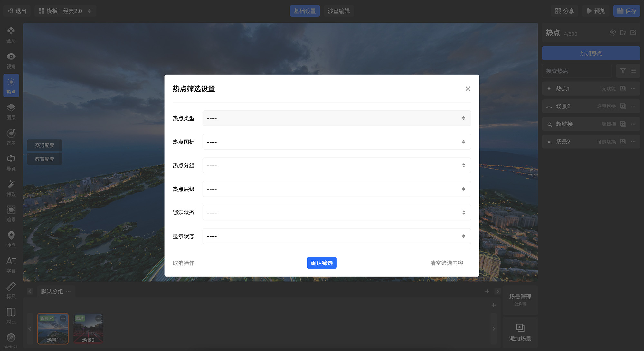Click 取消操作 to cancel
This screenshot has width=644, height=351.
(184, 263)
